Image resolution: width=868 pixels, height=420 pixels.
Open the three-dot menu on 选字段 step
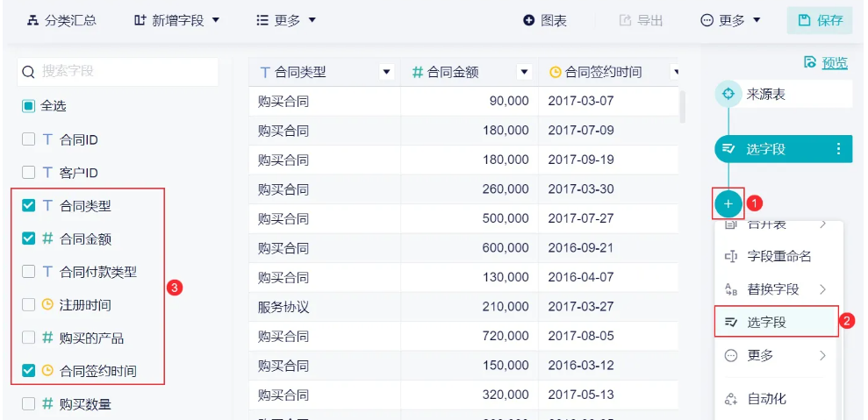pyautogui.click(x=838, y=149)
